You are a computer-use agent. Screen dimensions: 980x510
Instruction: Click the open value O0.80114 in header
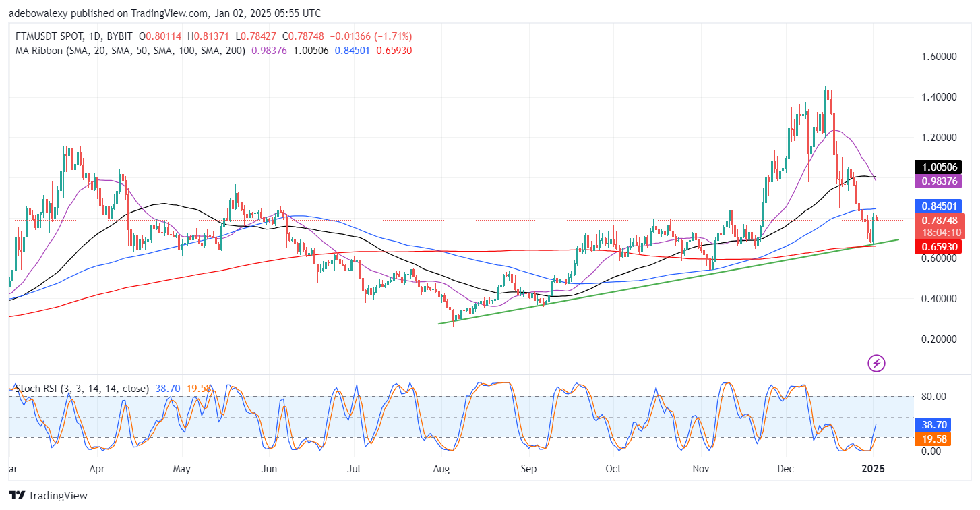[161, 36]
